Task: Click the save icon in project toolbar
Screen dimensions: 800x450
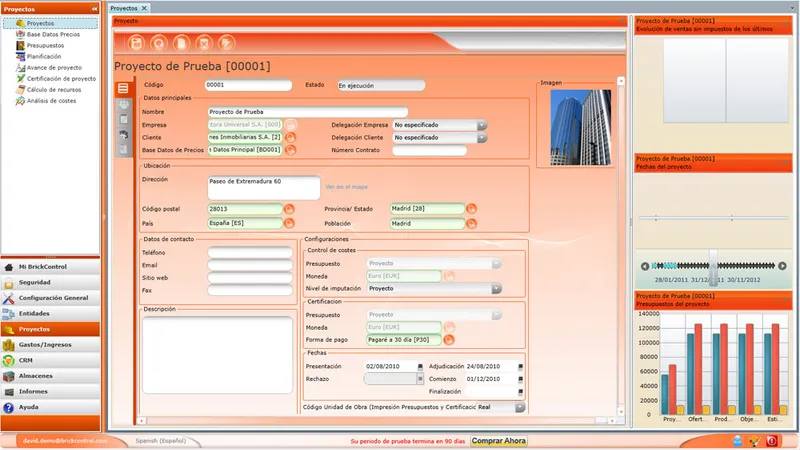Action: click(136, 43)
